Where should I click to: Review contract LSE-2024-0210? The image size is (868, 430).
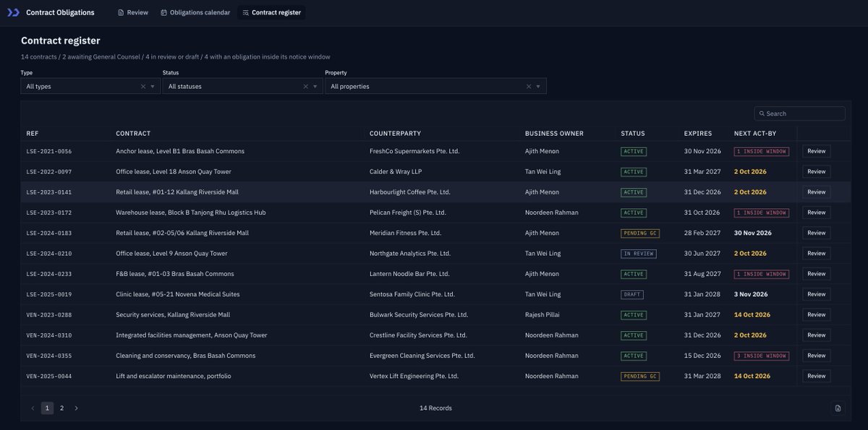pyautogui.click(x=816, y=254)
